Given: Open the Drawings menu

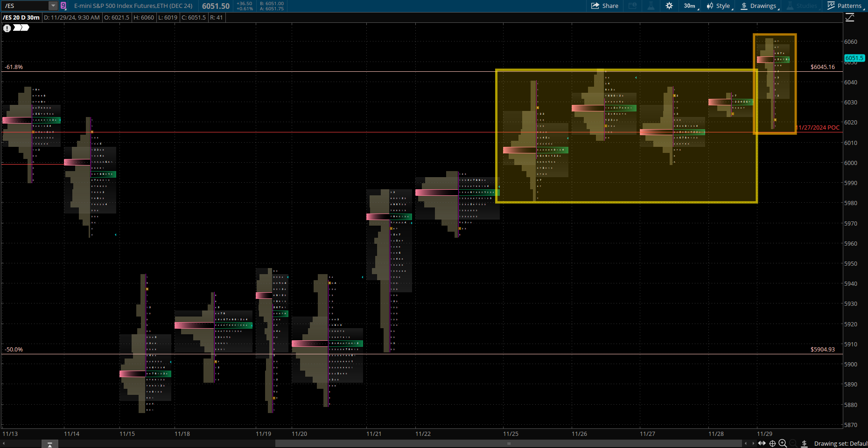Looking at the screenshot, I should pyautogui.click(x=760, y=6).
